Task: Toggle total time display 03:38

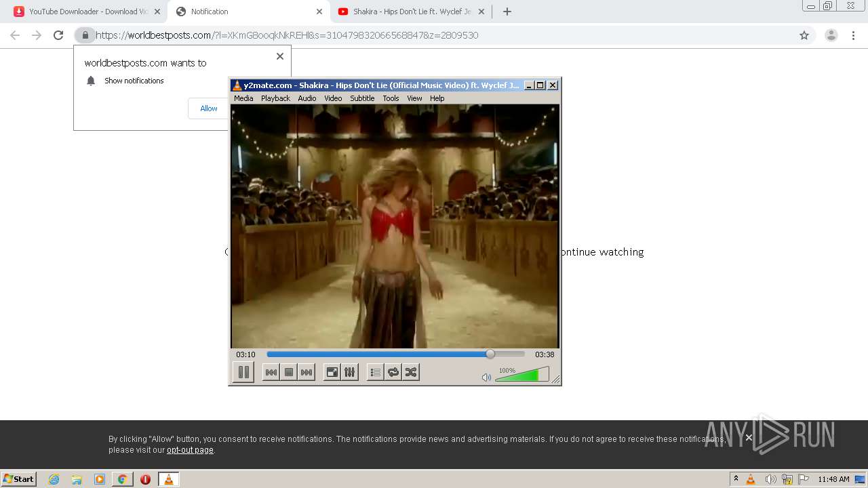Action: (x=545, y=354)
